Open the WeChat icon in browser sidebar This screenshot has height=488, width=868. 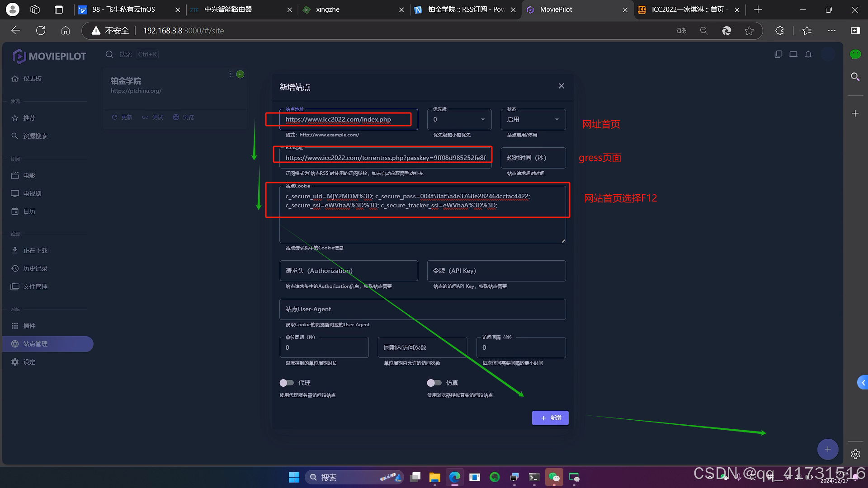pos(855,55)
